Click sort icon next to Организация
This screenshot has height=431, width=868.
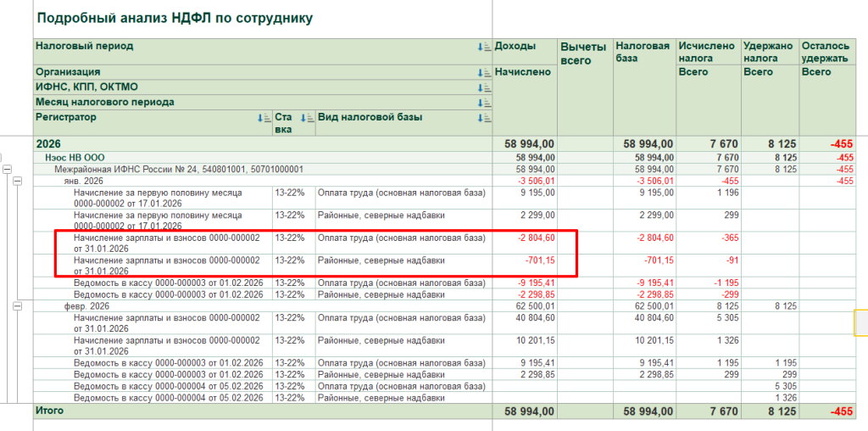coord(482,73)
